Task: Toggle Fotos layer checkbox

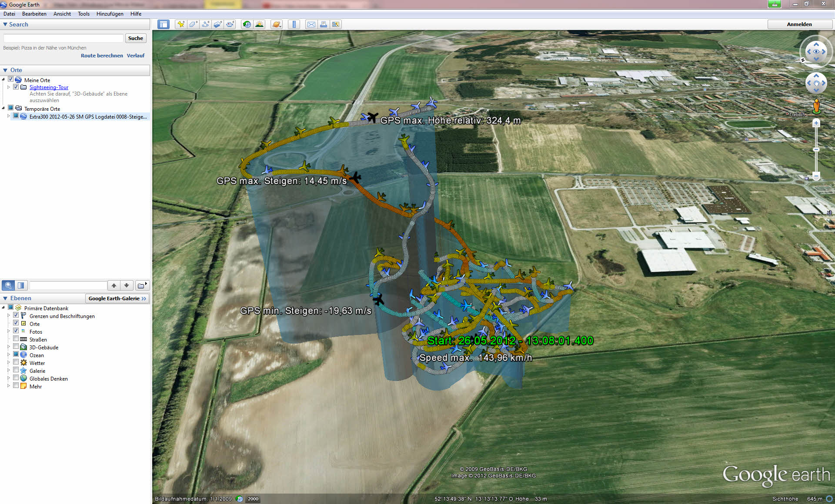Action: pos(16,331)
